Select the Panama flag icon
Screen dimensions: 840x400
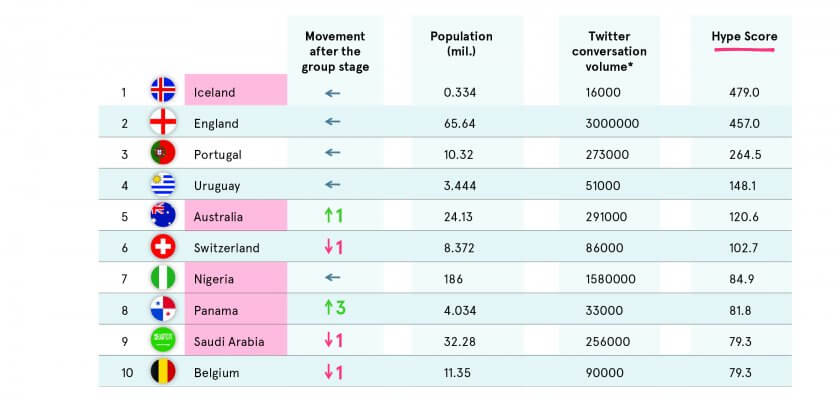click(x=163, y=309)
